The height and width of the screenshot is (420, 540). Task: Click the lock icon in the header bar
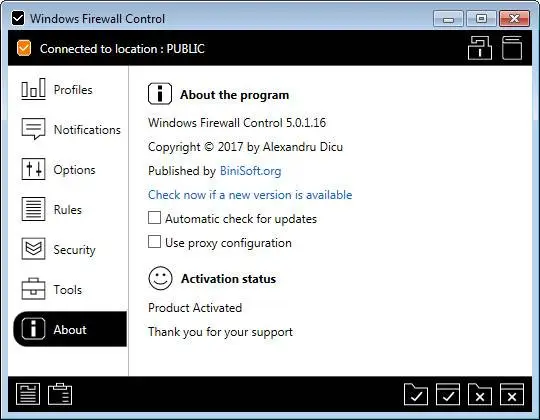click(480, 48)
